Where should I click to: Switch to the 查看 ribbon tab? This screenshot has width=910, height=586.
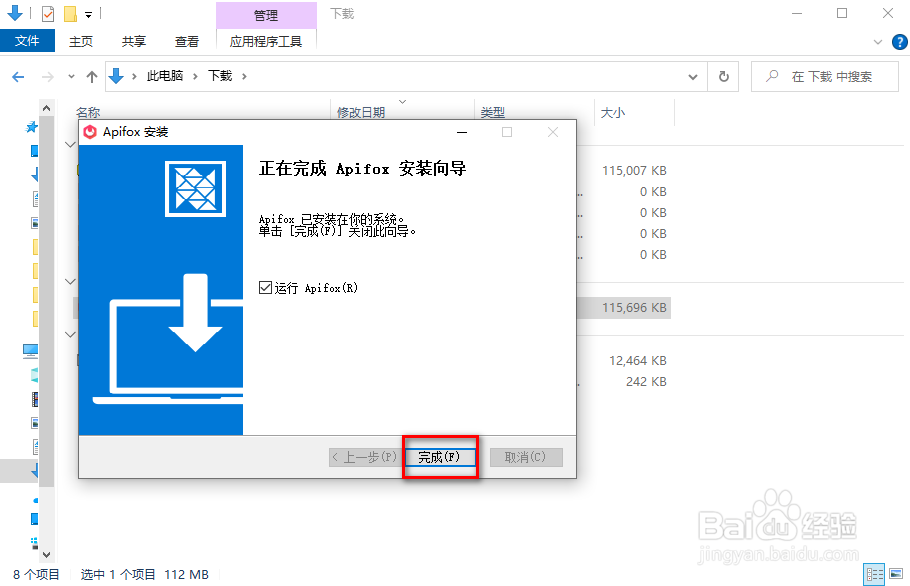[187, 41]
